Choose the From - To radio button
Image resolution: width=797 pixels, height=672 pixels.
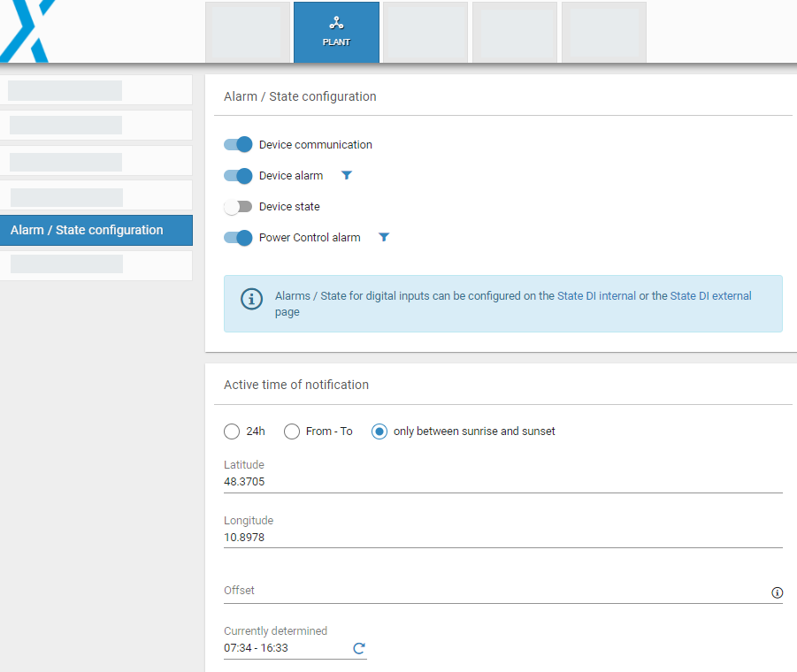292,431
